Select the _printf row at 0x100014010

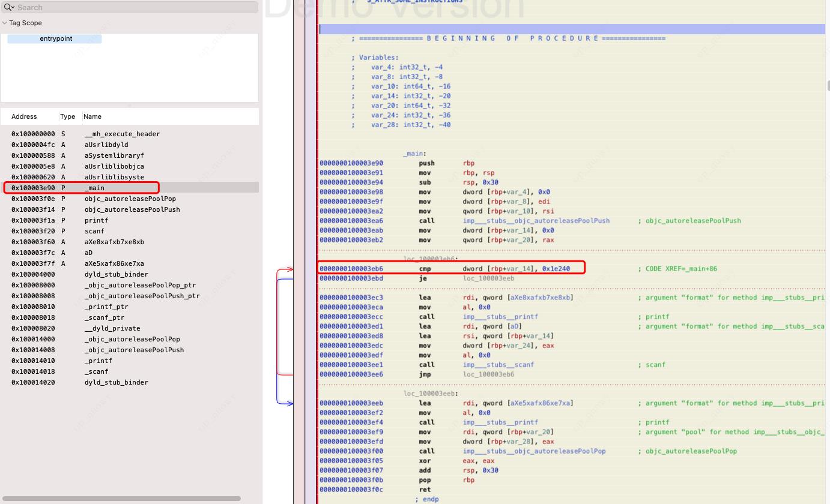click(130, 361)
